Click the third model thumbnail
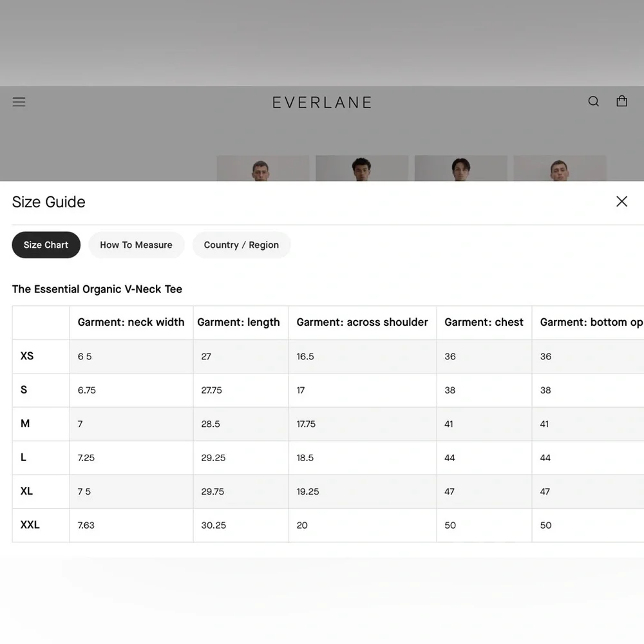The width and height of the screenshot is (644, 644). [x=461, y=168]
